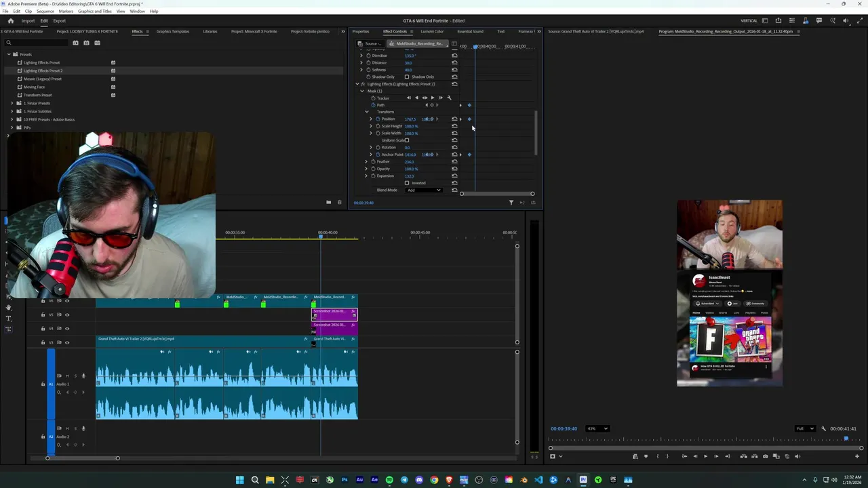The image size is (868, 488).
Task: Switch to the Graphics Templates tab
Action: (173, 31)
